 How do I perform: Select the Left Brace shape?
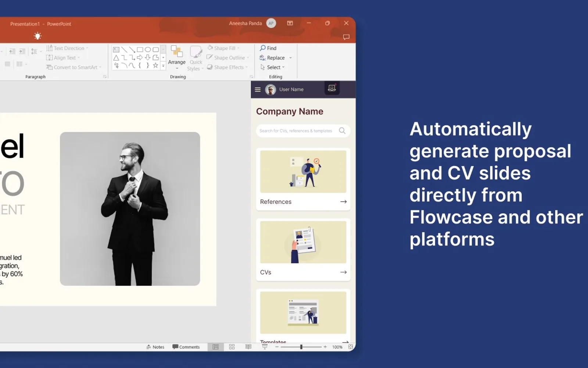click(140, 66)
